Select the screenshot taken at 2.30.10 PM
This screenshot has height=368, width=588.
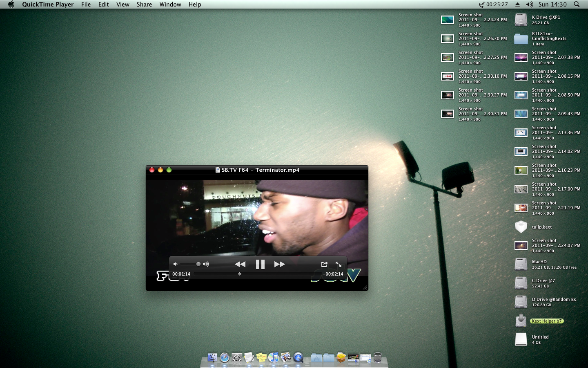448,76
